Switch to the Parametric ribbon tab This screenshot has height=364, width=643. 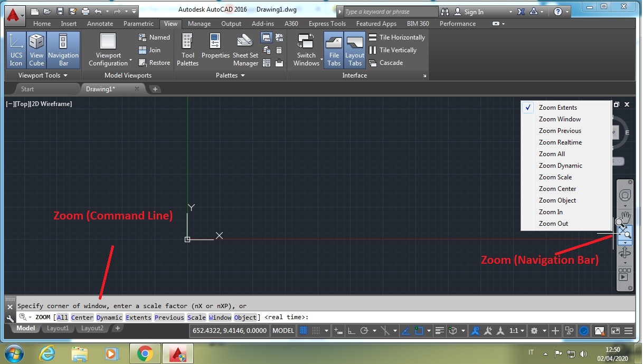point(138,23)
